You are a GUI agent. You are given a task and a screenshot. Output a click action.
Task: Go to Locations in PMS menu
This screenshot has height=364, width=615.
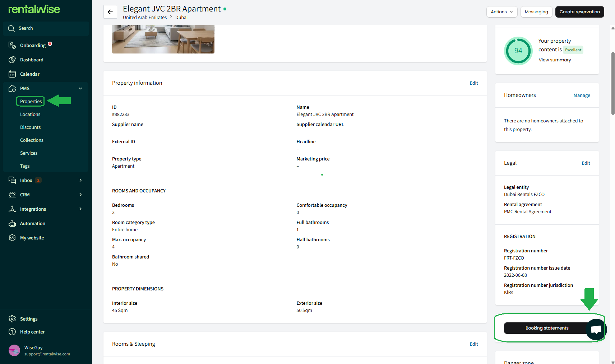30,114
